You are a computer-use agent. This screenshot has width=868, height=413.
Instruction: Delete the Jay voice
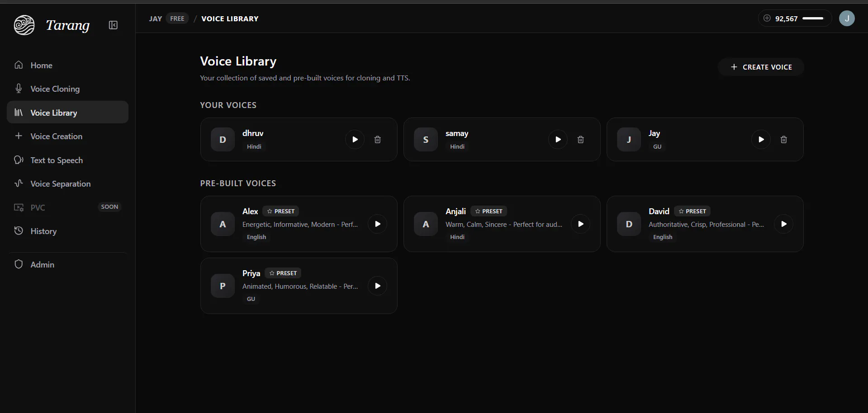pyautogui.click(x=784, y=140)
